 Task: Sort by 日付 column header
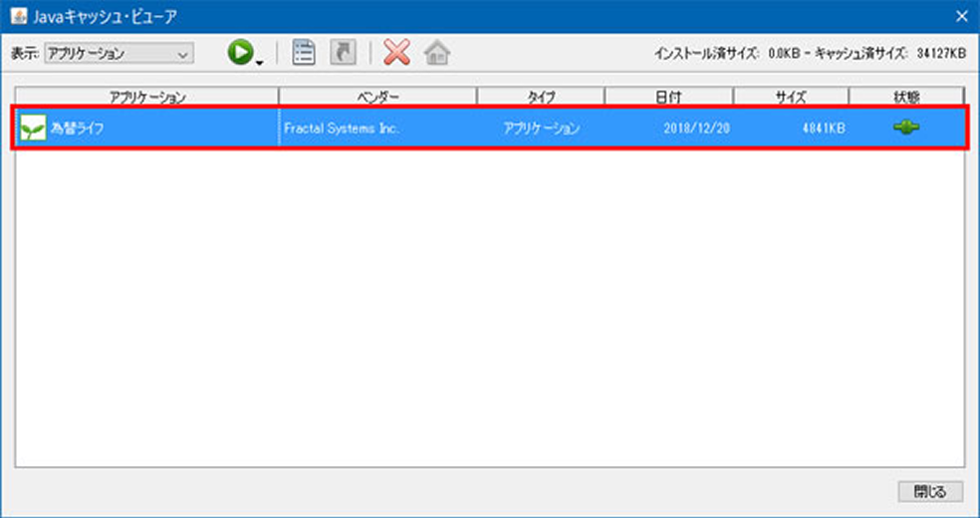668,97
